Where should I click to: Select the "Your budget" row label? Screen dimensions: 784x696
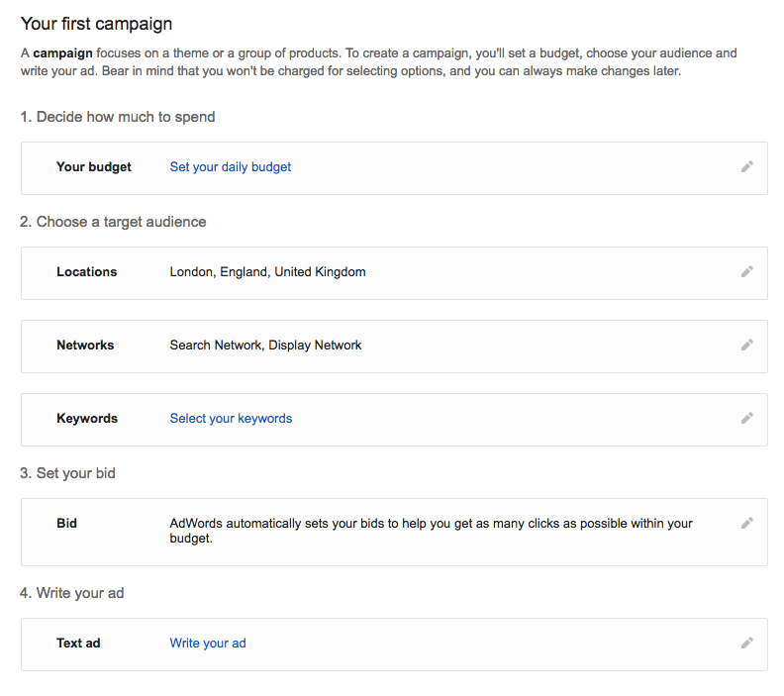tap(94, 167)
